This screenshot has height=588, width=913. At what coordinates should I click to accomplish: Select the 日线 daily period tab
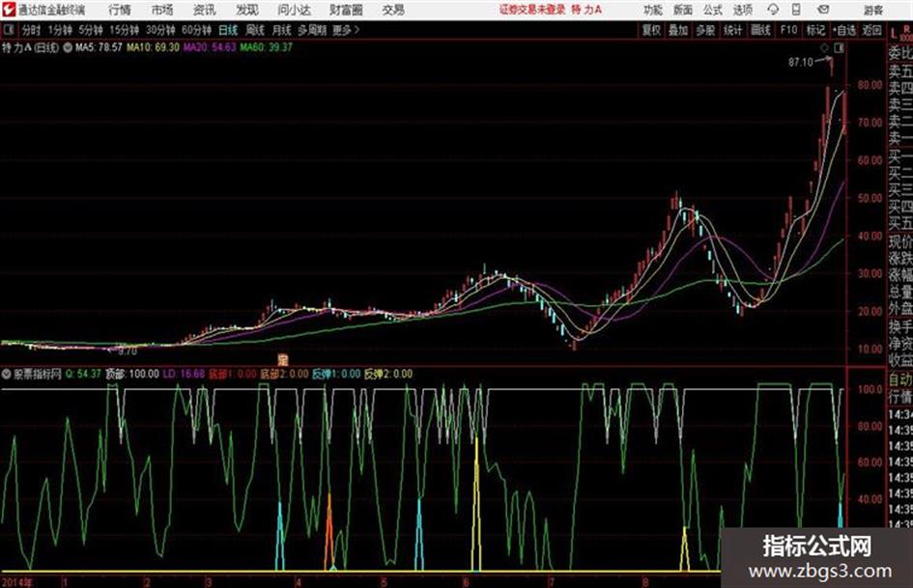(x=228, y=30)
